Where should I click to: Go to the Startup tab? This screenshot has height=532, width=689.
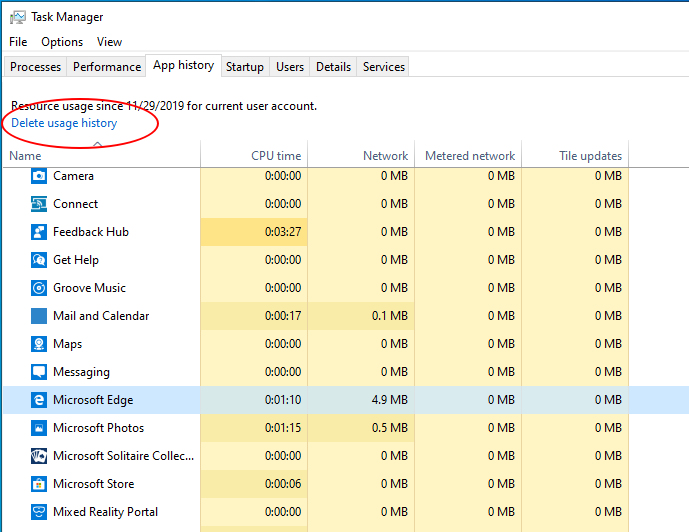[245, 67]
